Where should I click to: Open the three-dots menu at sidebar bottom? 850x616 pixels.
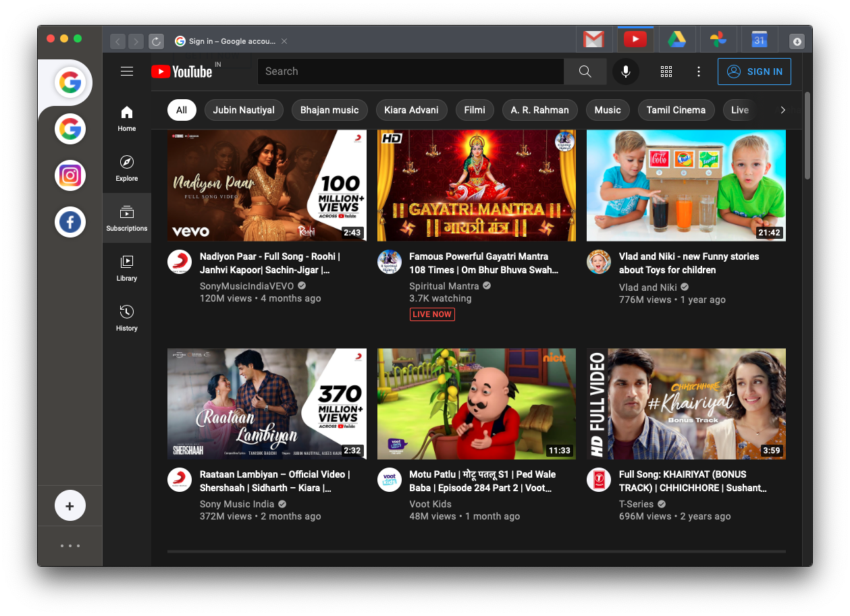[x=70, y=546]
